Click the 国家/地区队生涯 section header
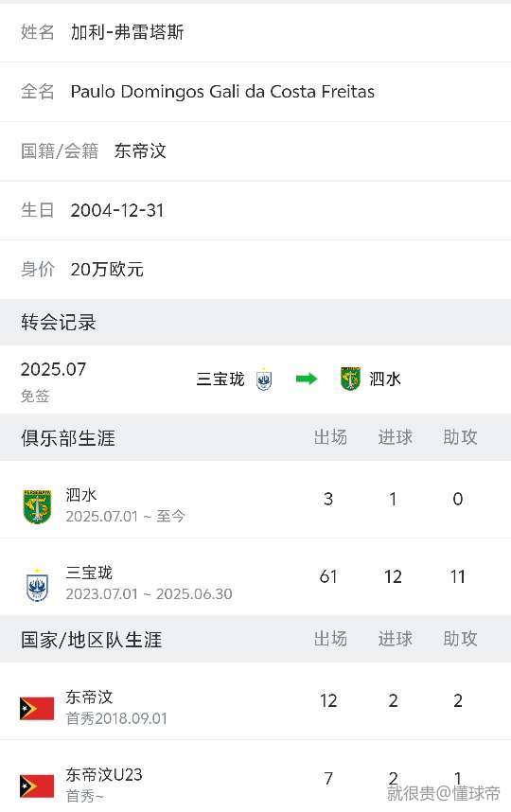The width and height of the screenshot is (511, 812). point(91,640)
